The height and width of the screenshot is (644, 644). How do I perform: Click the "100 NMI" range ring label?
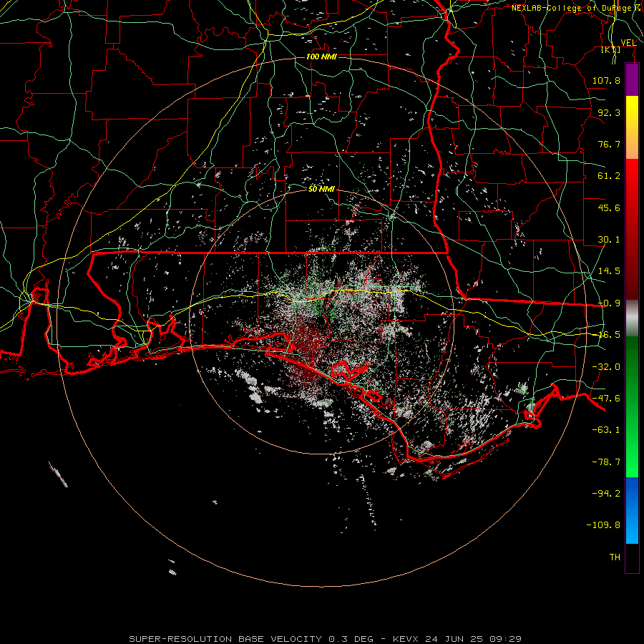[x=321, y=57]
